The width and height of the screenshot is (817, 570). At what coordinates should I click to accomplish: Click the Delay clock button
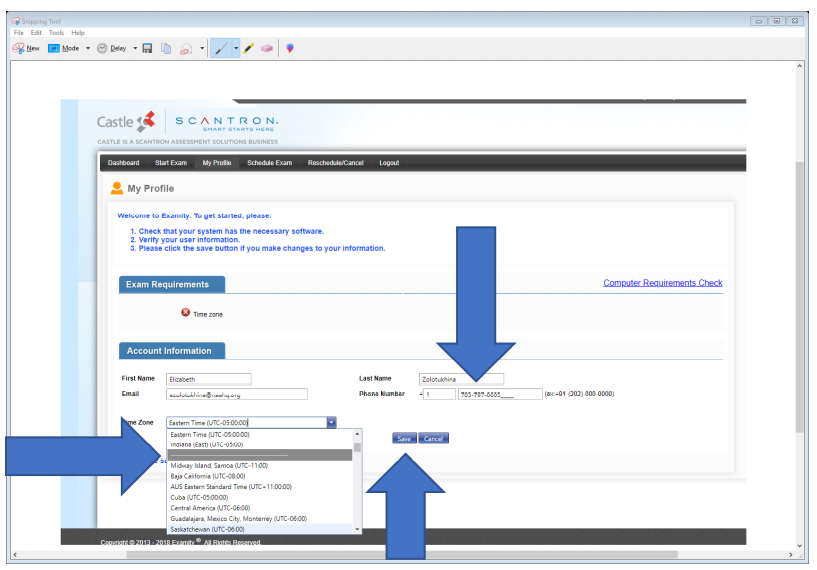[x=112, y=48]
